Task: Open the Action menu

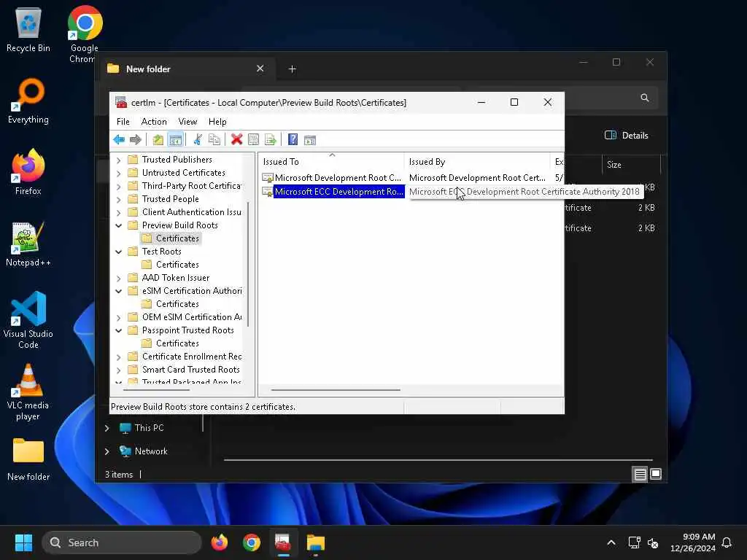Action: coord(154,122)
